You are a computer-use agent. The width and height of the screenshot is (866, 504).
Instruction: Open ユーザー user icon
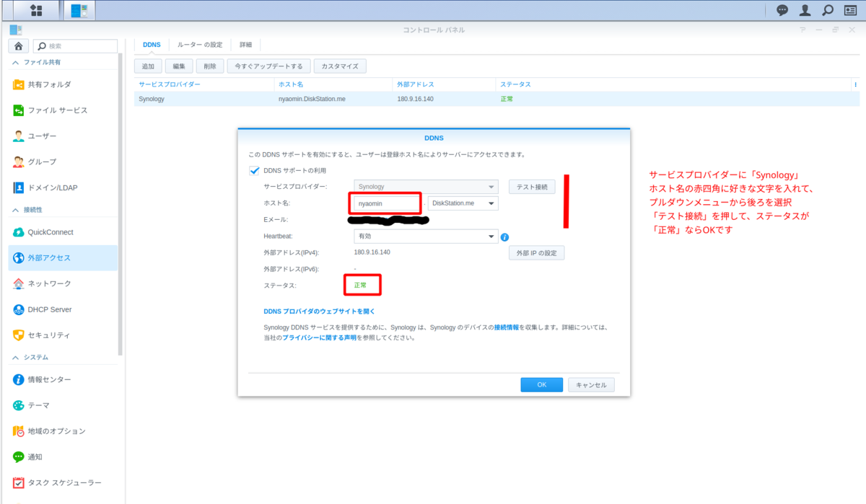tap(19, 136)
